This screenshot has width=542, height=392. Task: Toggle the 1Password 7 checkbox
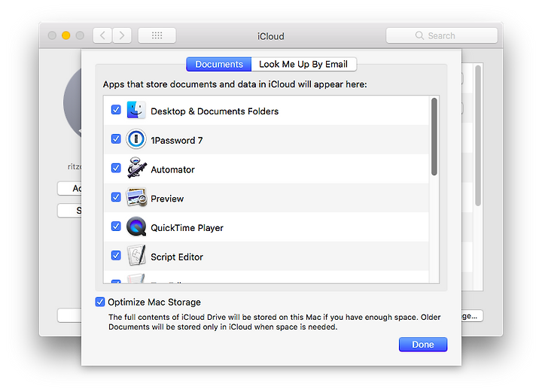(116, 139)
